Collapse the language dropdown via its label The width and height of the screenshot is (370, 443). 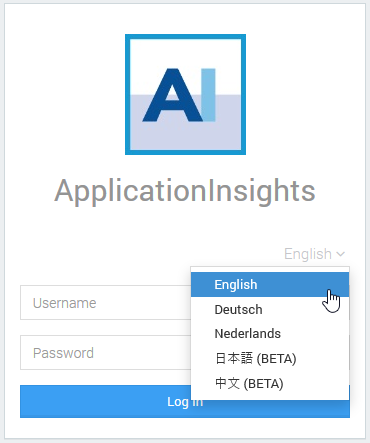click(x=314, y=254)
